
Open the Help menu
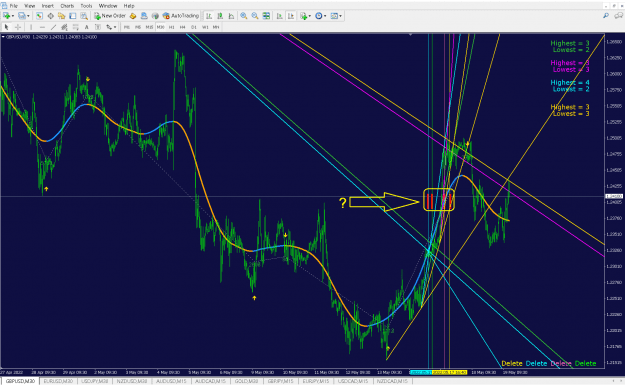click(x=129, y=6)
